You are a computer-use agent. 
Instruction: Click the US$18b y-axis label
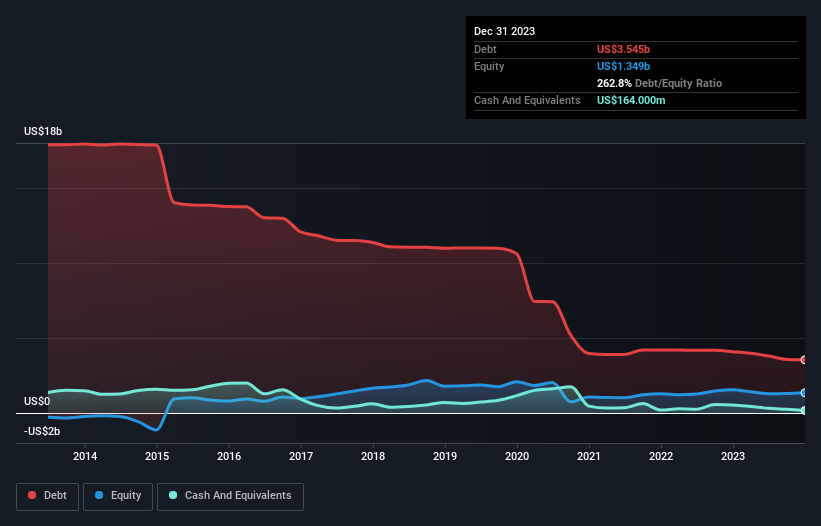pos(43,131)
